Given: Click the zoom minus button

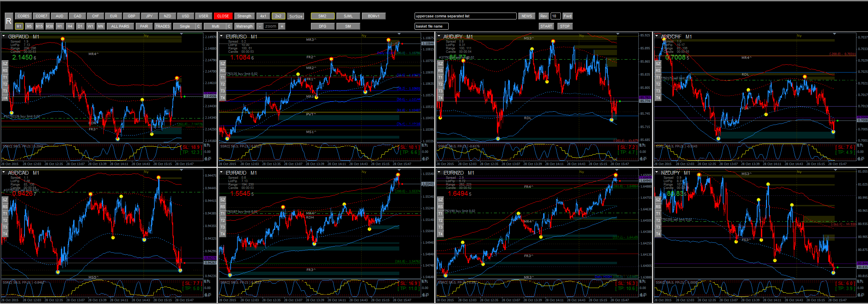Looking at the screenshot, I should [x=260, y=26].
